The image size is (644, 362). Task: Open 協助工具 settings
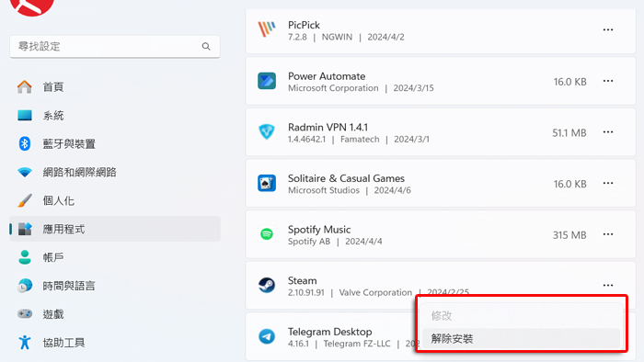click(115, 343)
